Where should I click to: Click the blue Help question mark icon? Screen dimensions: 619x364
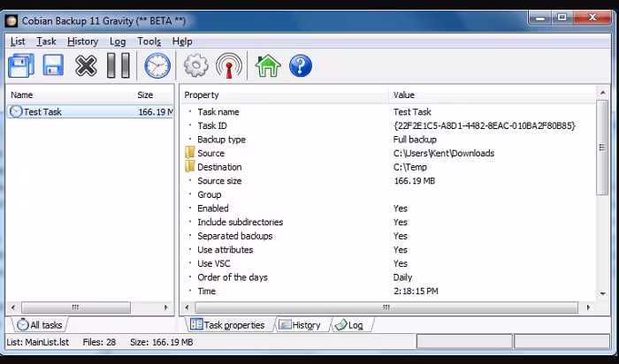click(301, 65)
